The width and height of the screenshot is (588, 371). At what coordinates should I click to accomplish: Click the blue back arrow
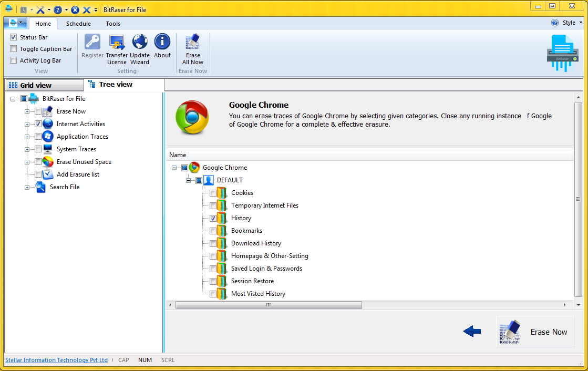(472, 331)
